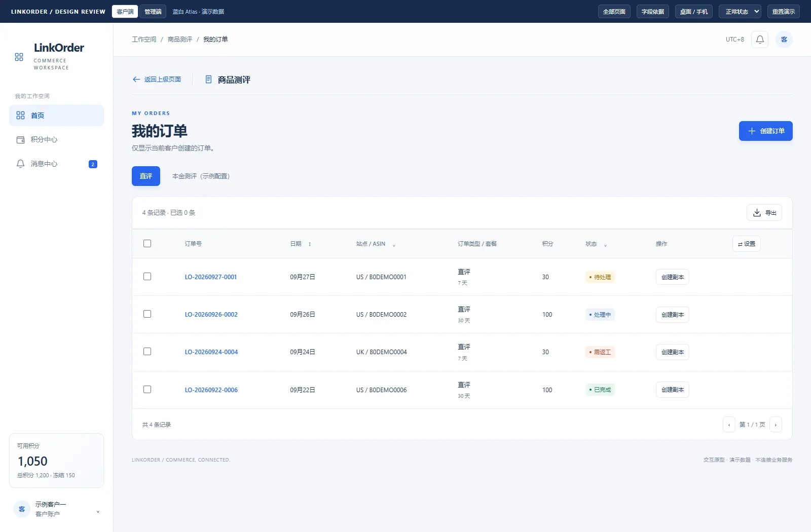
Task: Click the 待处理 status badge
Action: (600, 277)
